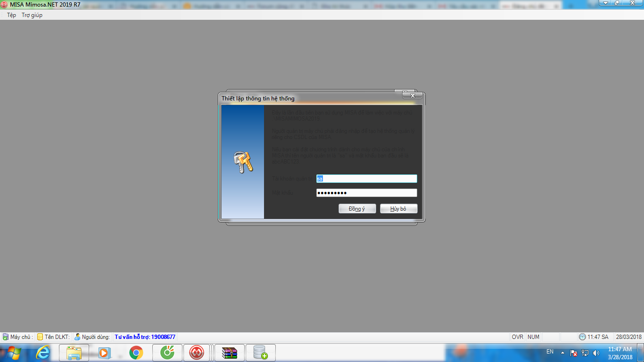This screenshot has width=644, height=362.
Task: Click the status bar clock icon
Action: (582, 337)
